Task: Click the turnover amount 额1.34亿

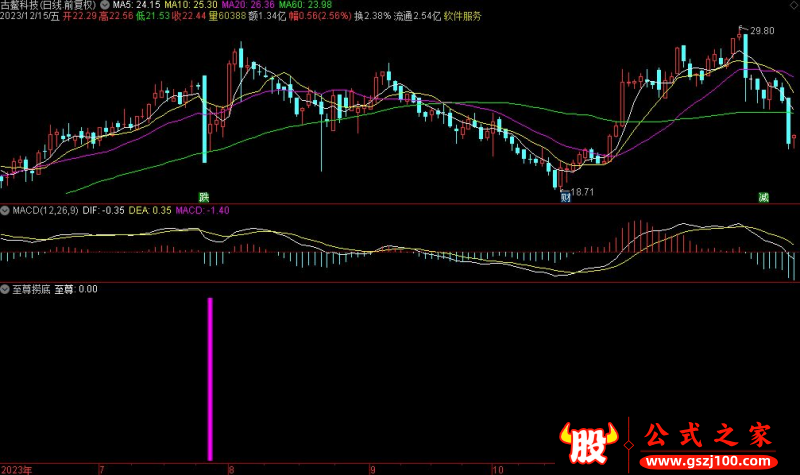Action: click(x=267, y=16)
